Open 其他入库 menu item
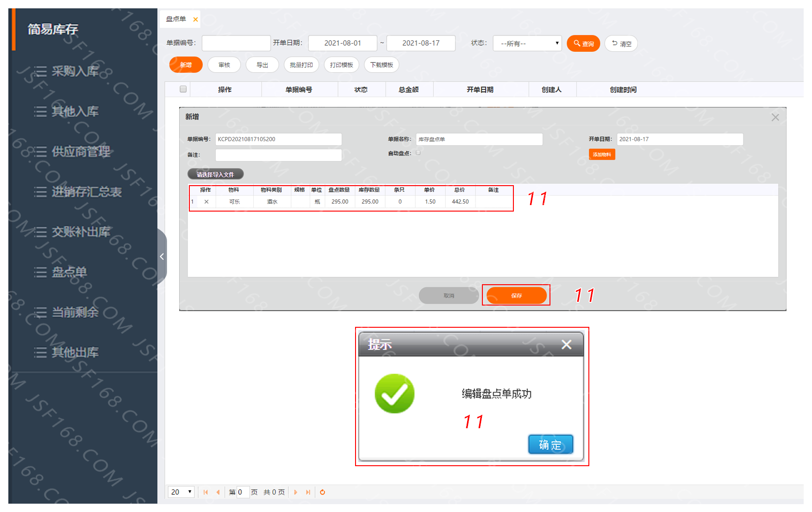The image size is (812, 512). [75, 112]
